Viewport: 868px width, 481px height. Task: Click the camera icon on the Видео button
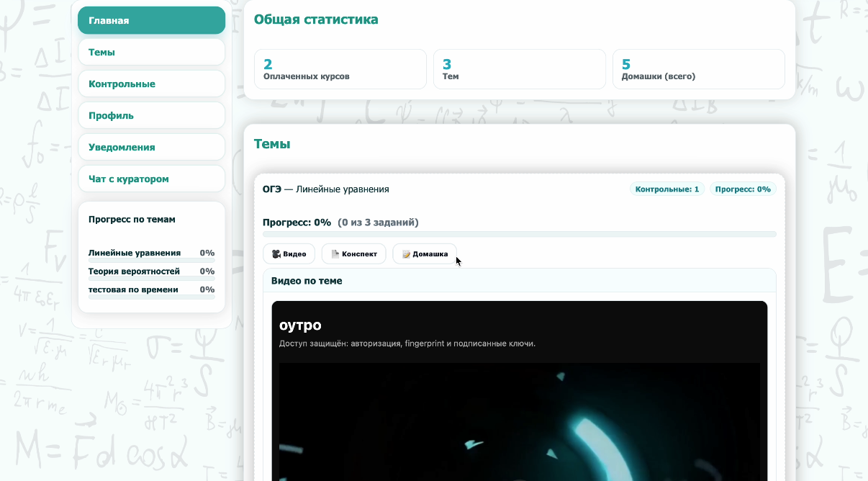(276, 254)
